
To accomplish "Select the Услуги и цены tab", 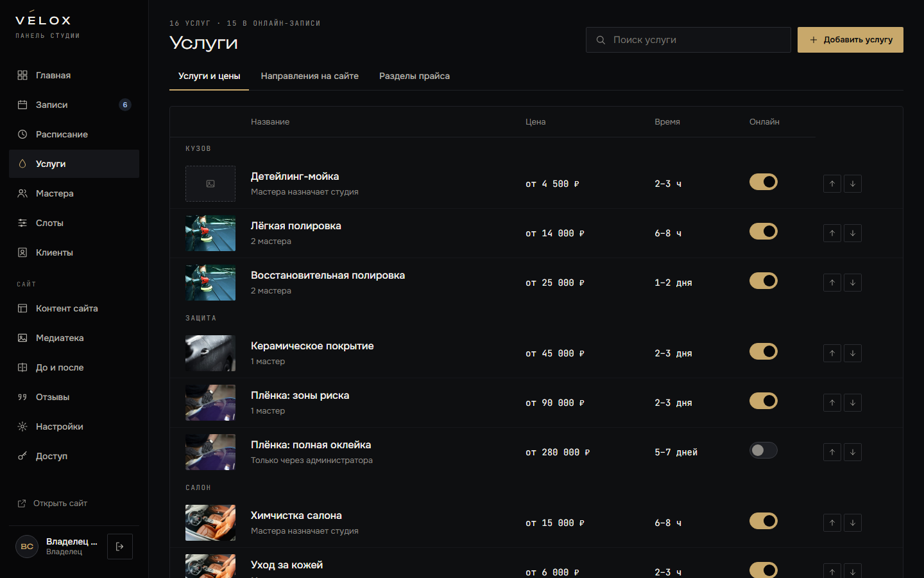I will [209, 76].
